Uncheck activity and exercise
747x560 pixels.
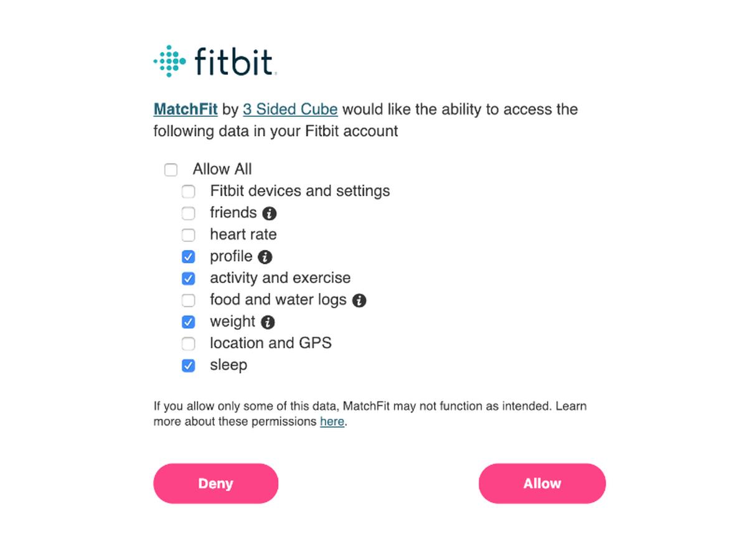tap(188, 279)
